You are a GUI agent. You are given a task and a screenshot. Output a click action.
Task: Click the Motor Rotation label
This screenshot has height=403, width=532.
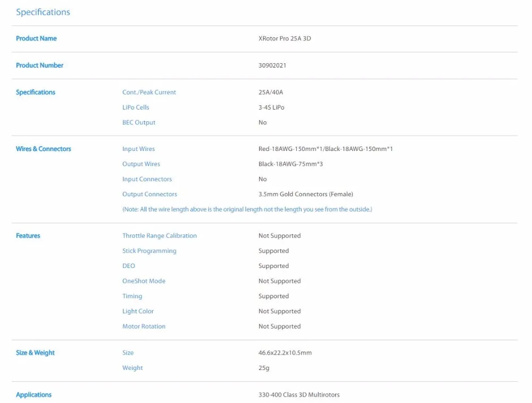tap(144, 326)
